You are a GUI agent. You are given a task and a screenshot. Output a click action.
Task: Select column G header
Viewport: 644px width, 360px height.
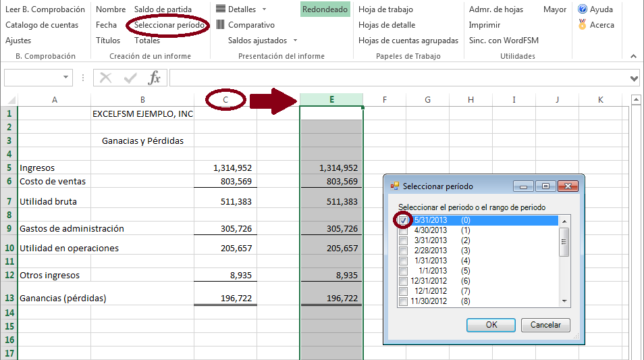[x=427, y=99]
